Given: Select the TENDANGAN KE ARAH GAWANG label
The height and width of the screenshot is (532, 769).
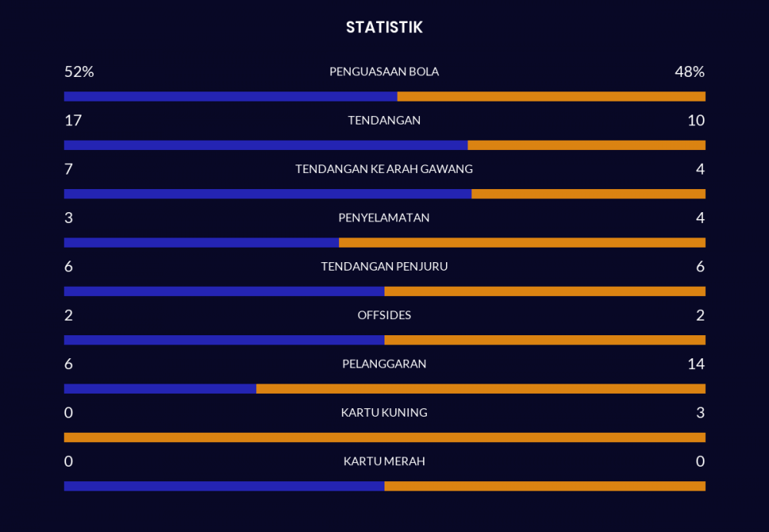Looking at the screenshot, I should pos(384,169).
